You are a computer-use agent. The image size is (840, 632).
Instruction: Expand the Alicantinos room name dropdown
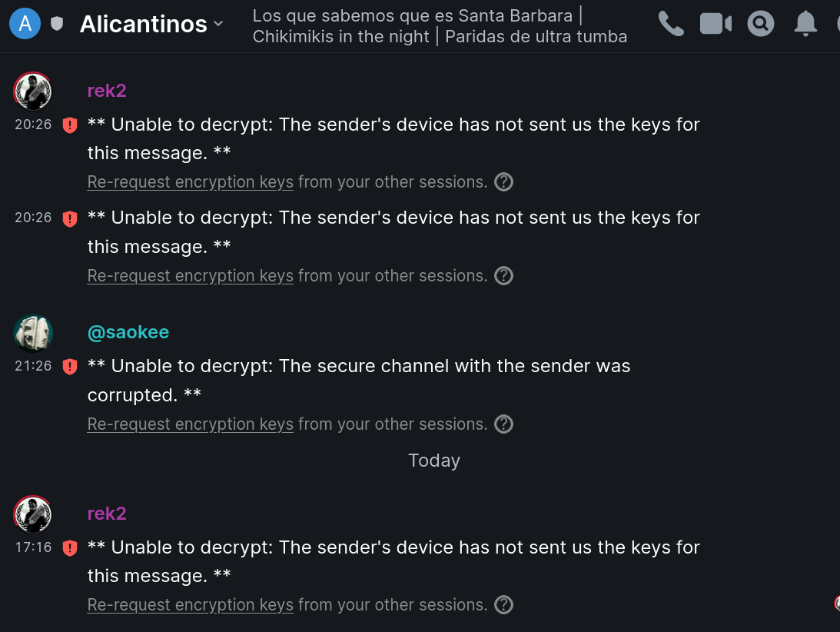[x=218, y=25]
